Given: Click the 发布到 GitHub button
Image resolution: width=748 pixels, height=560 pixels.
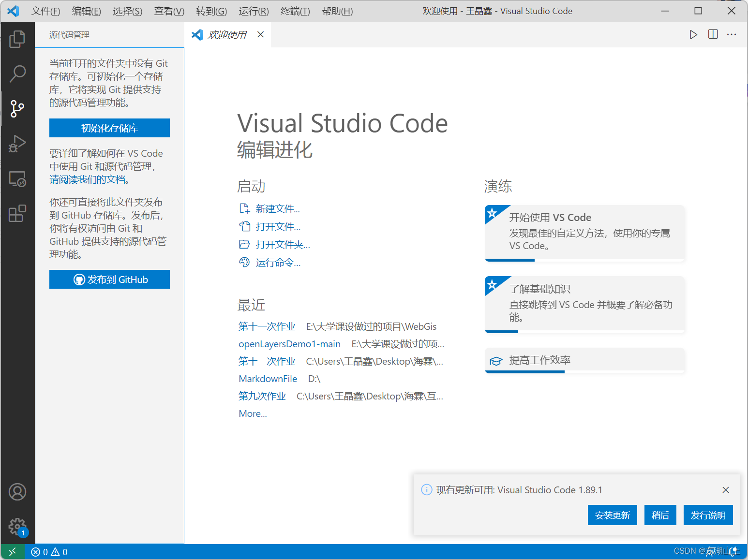Looking at the screenshot, I should pyautogui.click(x=109, y=279).
